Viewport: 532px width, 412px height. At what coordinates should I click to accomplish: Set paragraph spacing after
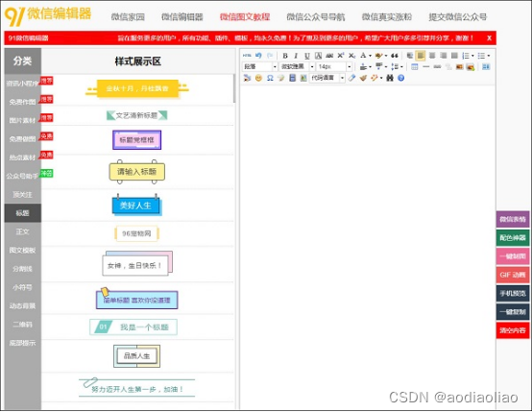point(379,67)
